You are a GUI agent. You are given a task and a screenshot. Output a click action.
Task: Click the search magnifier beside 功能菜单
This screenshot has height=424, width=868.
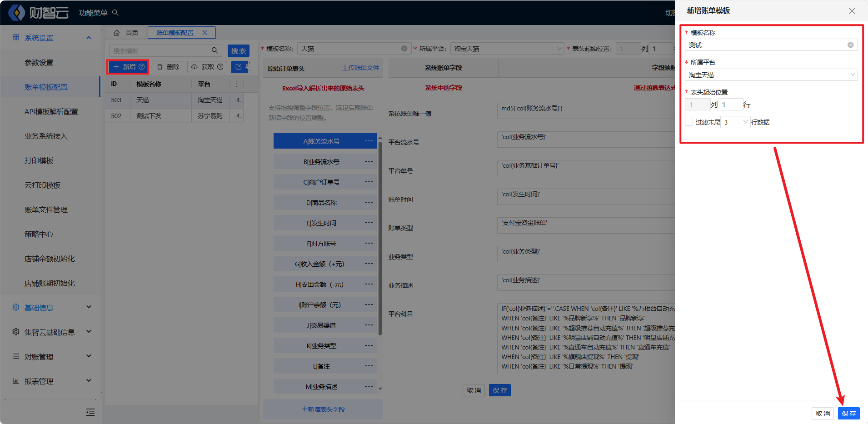point(115,13)
